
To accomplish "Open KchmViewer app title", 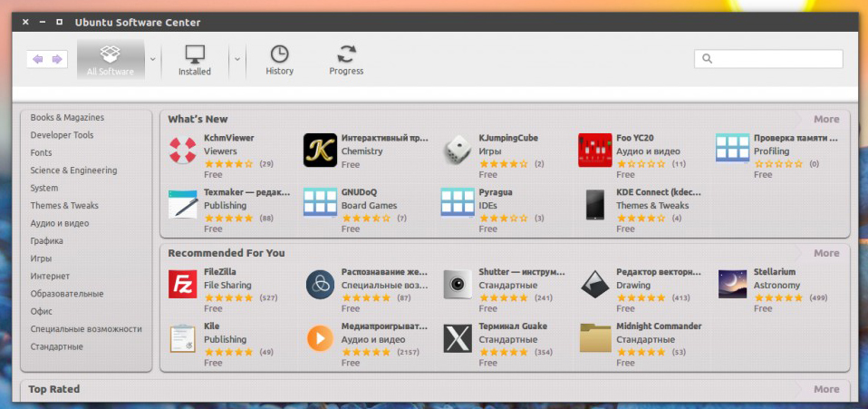I will point(228,138).
